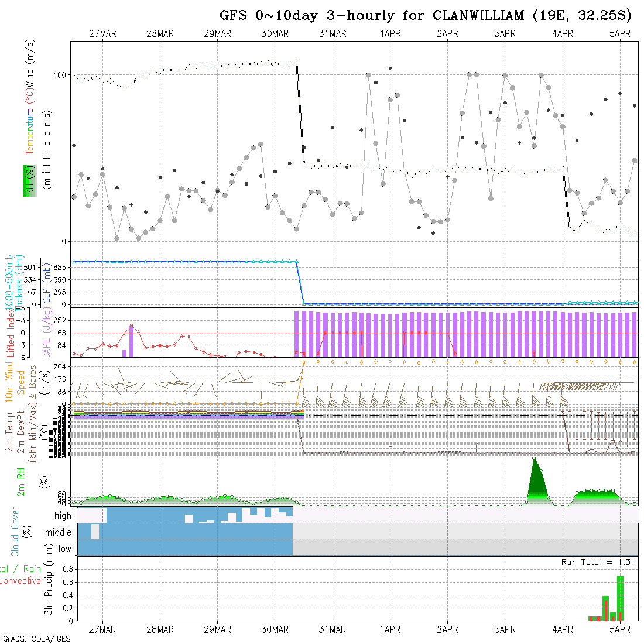Screen dimensions: 644x644
Task: Click the 27MAR label on the bottom axis
Action: pyautogui.click(x=102, y=629)
